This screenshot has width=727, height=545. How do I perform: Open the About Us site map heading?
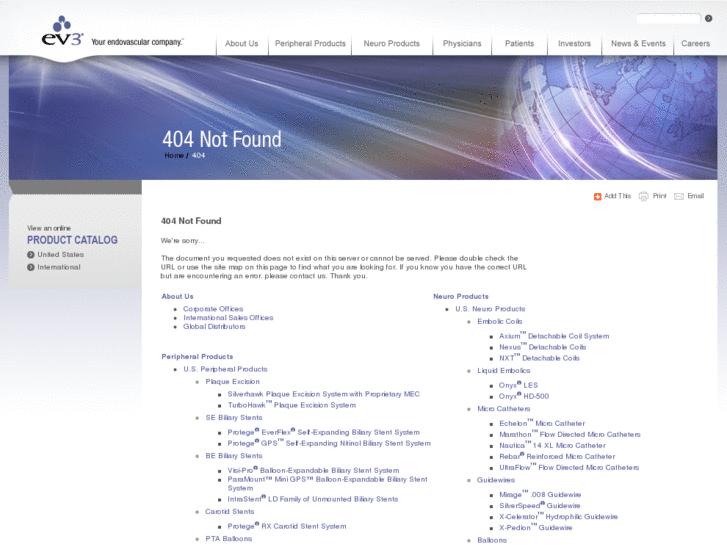click(x=178, y=296)
